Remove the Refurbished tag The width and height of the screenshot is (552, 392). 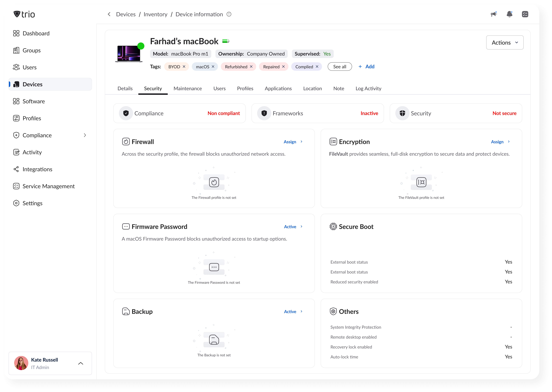(x=251, y=67)
